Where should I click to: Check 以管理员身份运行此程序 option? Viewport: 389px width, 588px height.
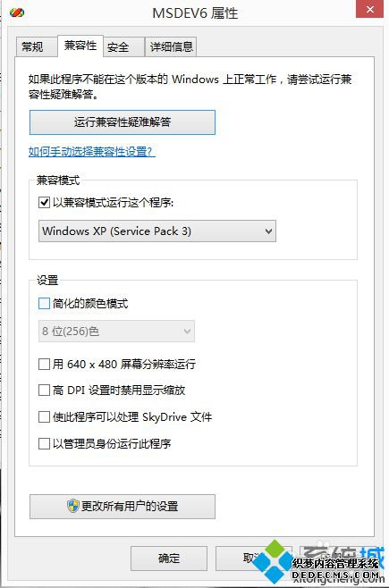(x=44, y=443)
